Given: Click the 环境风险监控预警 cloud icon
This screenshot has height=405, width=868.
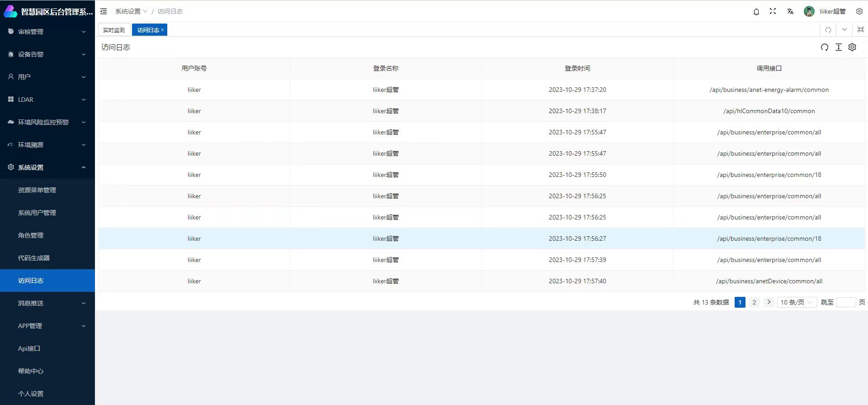Looking at the screenshot, I should pos(11,122).
